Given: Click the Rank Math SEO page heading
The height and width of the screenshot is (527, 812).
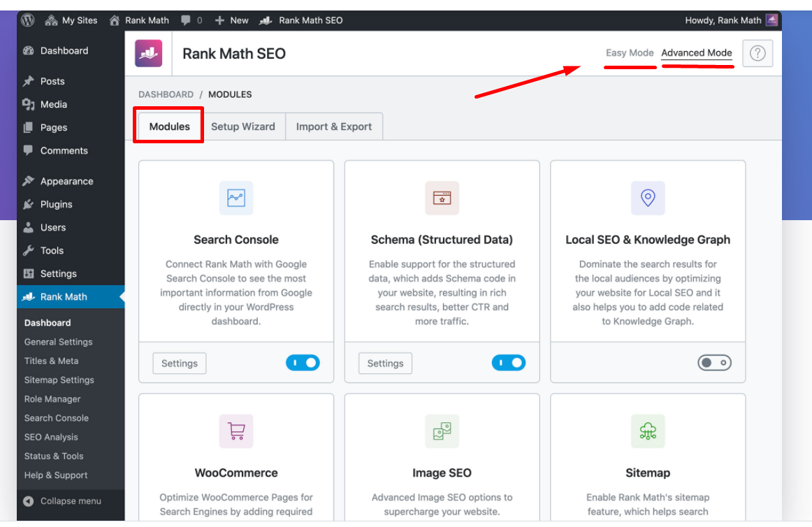Looking at the screenshot, I should [234, 54].
